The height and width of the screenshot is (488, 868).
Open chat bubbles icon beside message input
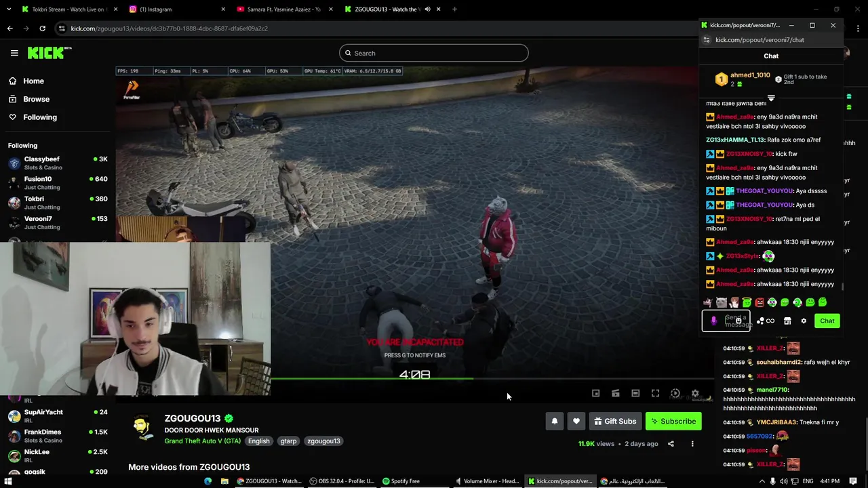pyautogui.click(x=760, y=321)
